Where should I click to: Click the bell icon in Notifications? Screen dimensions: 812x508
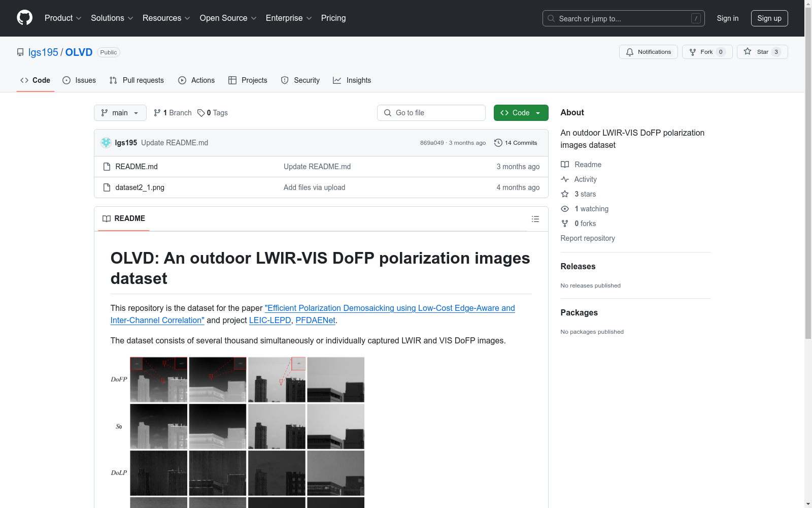[x=630, y=52]
